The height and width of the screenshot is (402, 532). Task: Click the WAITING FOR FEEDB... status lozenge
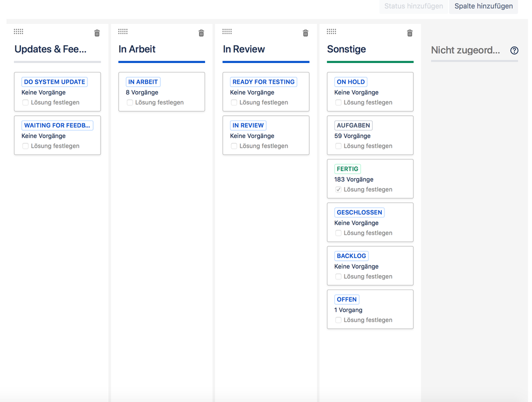[x=58, y=125]
